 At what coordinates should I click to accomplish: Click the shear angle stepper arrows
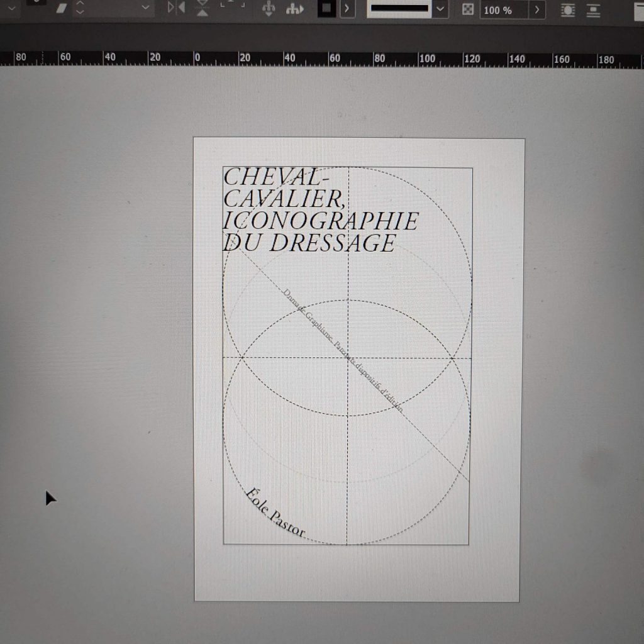tap(80, 8)
